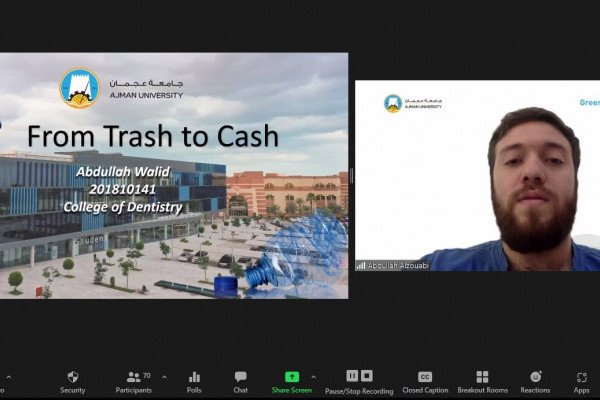Expand the arrow next to Participants
The height and width of the screenshot is (400, 600).
[x=164, y=377]
